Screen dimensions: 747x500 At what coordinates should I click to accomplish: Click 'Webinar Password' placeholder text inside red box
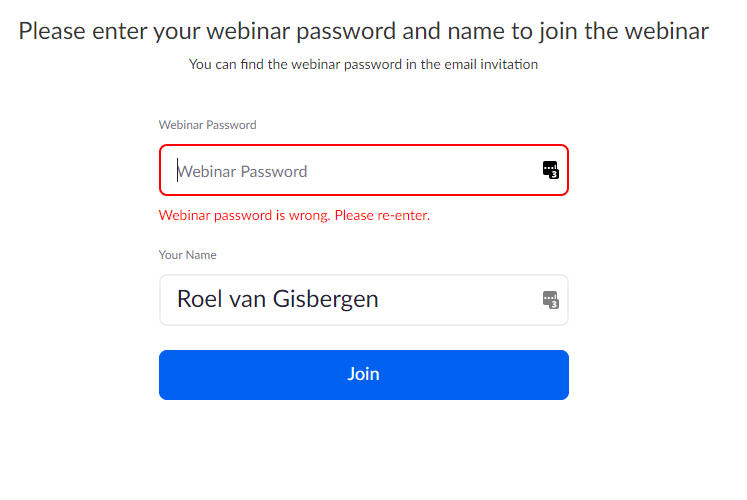point(242,171)
